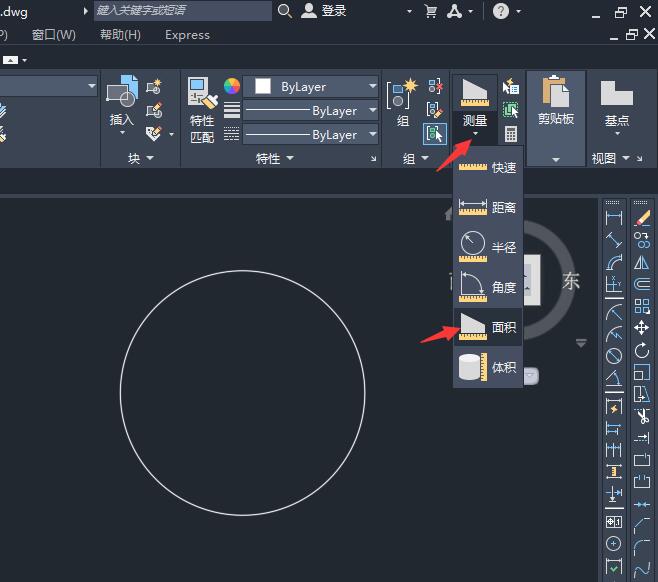The width and height of the screenshot is (658, 582).
Task: Select the Rotate tool
Action: click(x=642, y=350)
